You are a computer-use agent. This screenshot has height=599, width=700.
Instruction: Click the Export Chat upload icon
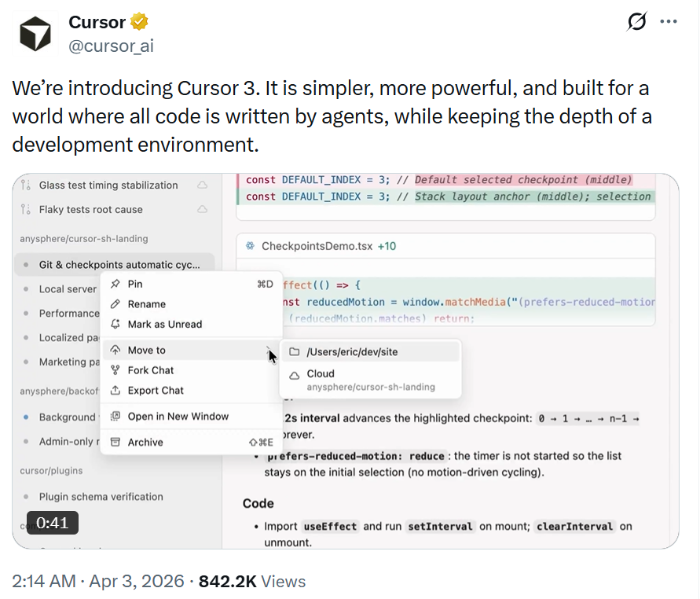115,391
